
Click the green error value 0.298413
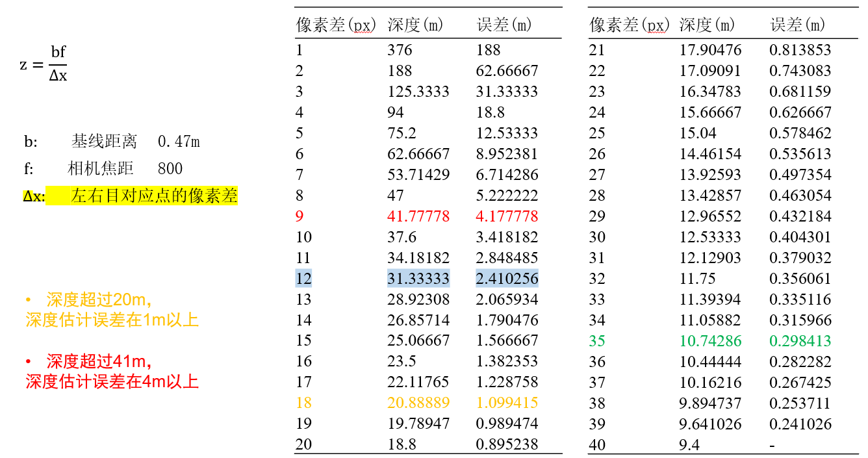(x=800, y=341)
